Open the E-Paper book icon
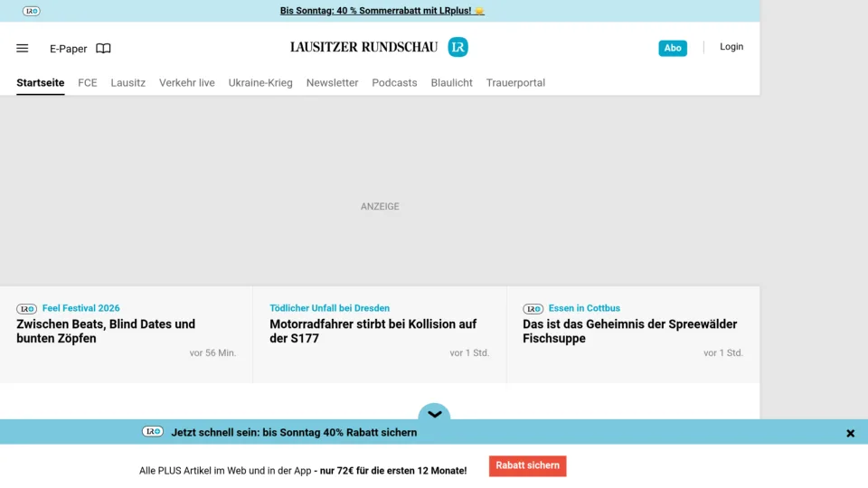This screenshot has width=868, height=488. click(103, 48)
